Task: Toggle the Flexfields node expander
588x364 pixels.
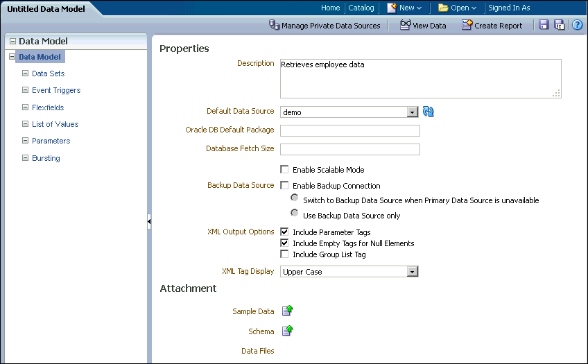Action: pyautogui.click(x=25, y=107)
